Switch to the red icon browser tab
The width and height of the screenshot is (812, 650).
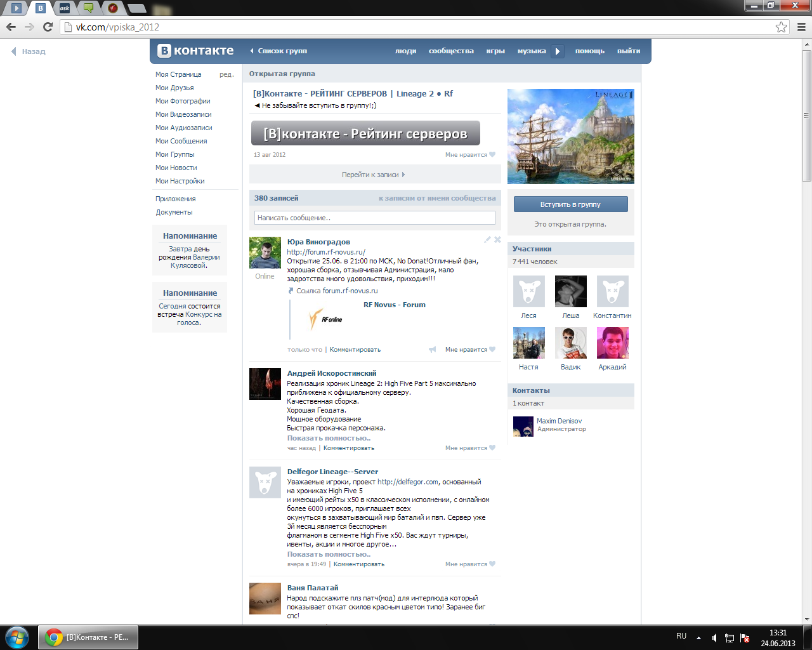[x=112, y=8]
